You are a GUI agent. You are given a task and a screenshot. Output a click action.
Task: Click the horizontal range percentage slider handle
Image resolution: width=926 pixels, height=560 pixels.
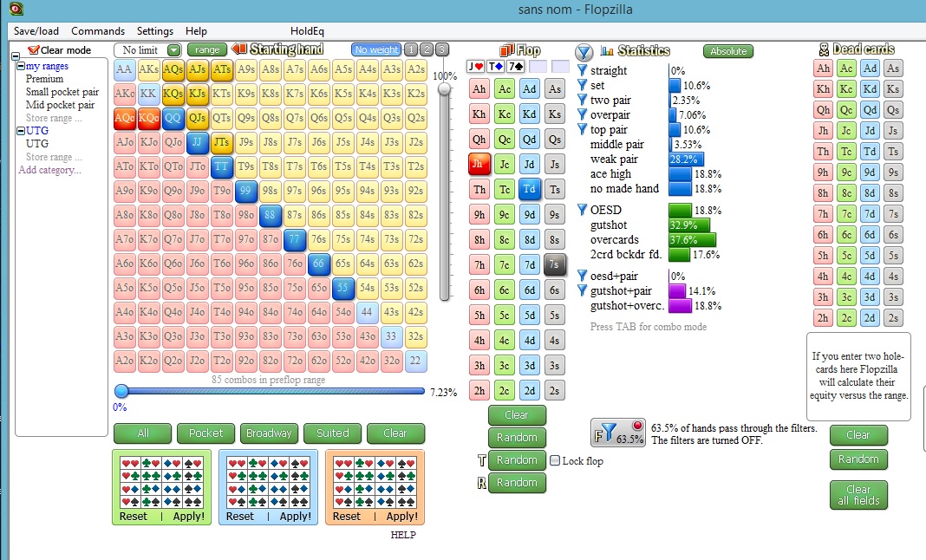click(x=121, y=390)
